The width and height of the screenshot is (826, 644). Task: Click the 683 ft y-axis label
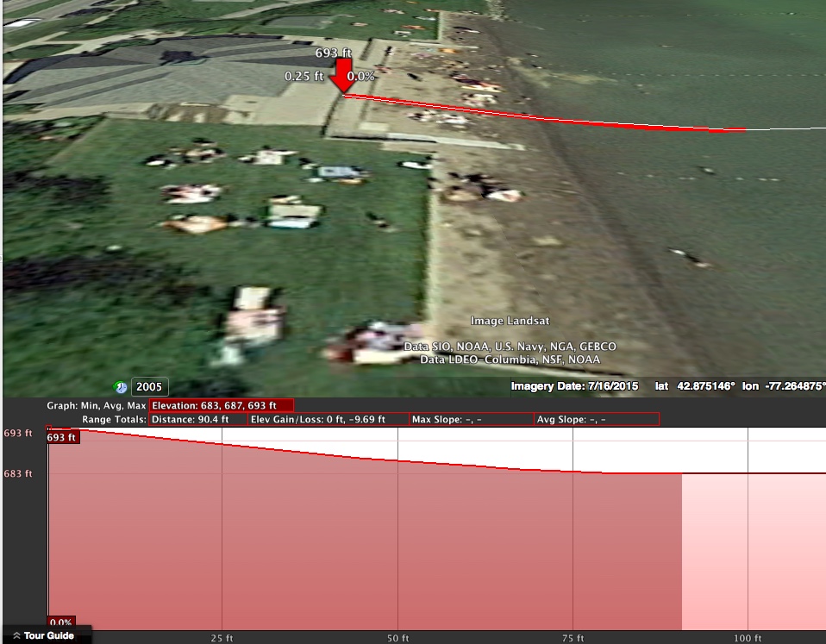[x=18, y=473]
